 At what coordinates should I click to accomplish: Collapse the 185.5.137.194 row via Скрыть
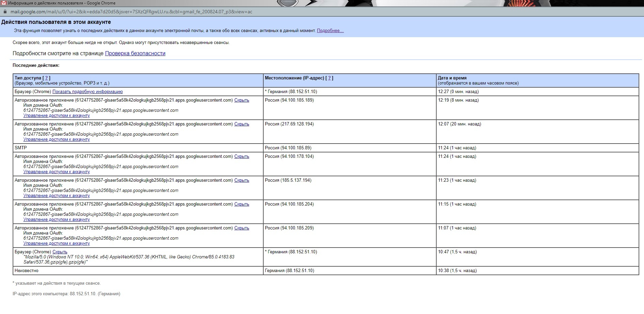coord(241,180)
